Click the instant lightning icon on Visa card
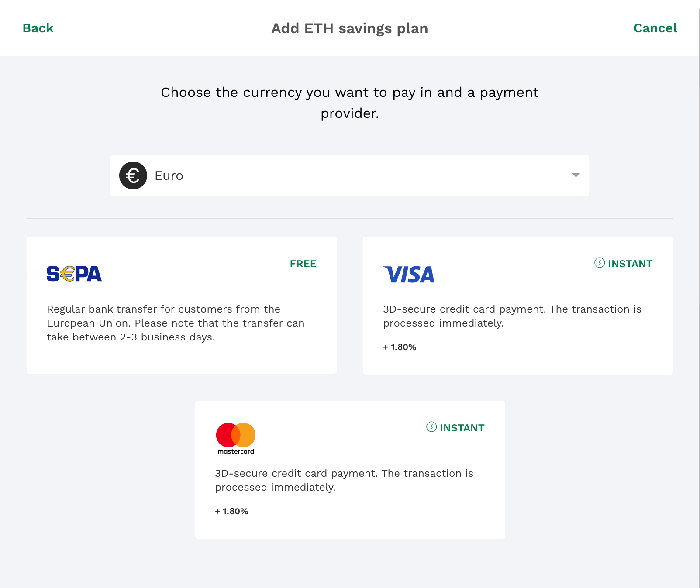 [x=600, y=263]
